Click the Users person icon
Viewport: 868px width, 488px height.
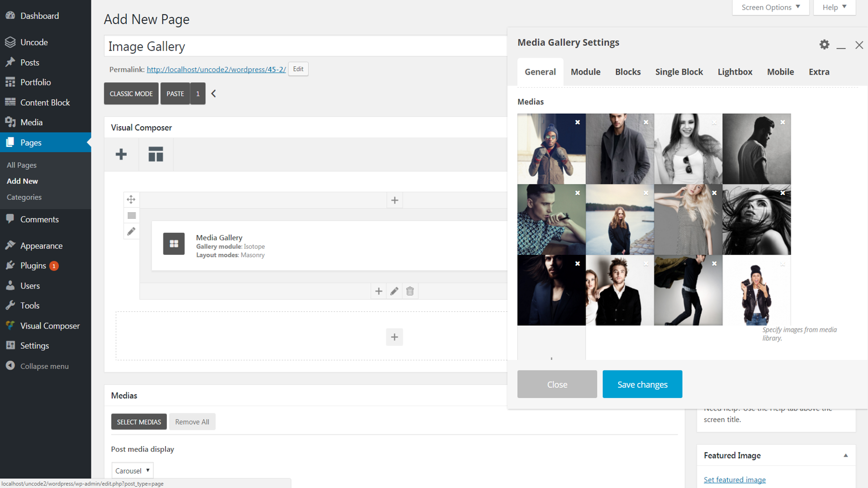pyautogui.click(x=10, y=285)
